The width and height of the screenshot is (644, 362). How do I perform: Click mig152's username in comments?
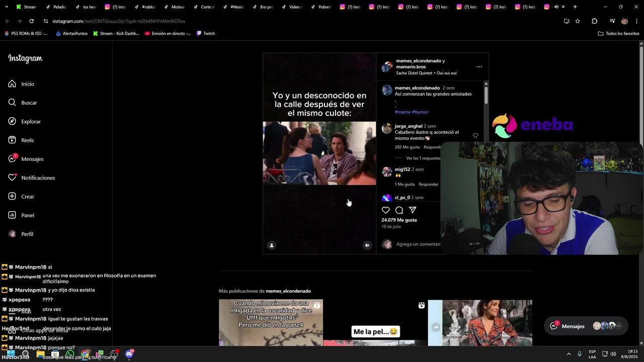403,169
